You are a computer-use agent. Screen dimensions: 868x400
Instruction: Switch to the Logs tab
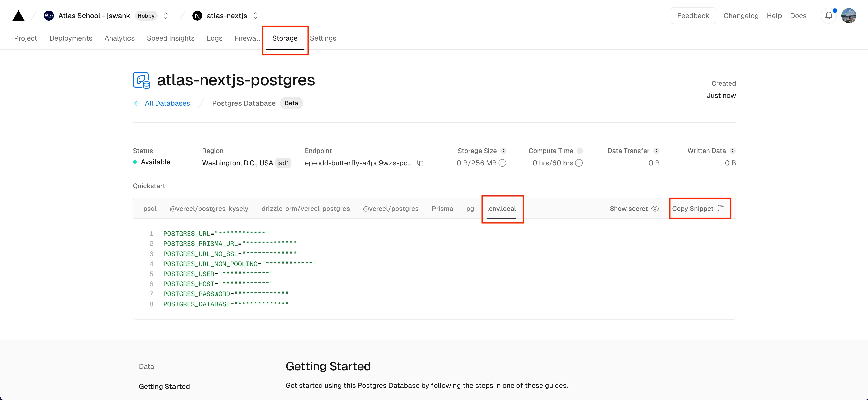[215, 38]
